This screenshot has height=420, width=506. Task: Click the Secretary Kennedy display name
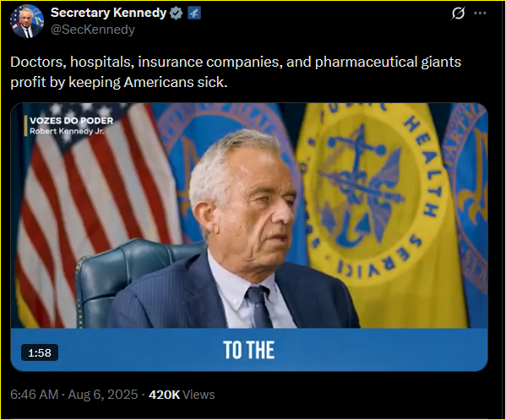pyautogui.click(x=108, y=13)
